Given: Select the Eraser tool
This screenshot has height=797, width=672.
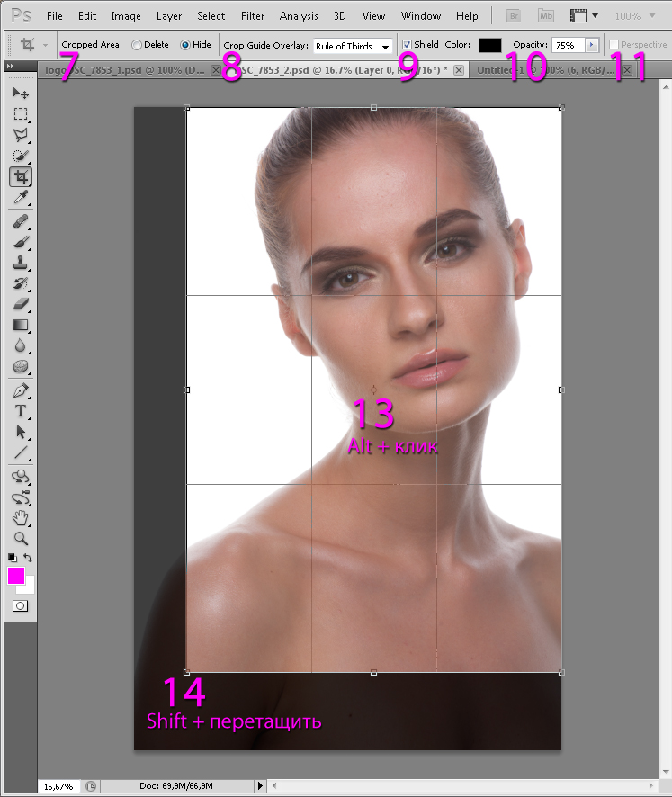Looking at the screenshot, I should coord(21,304).
